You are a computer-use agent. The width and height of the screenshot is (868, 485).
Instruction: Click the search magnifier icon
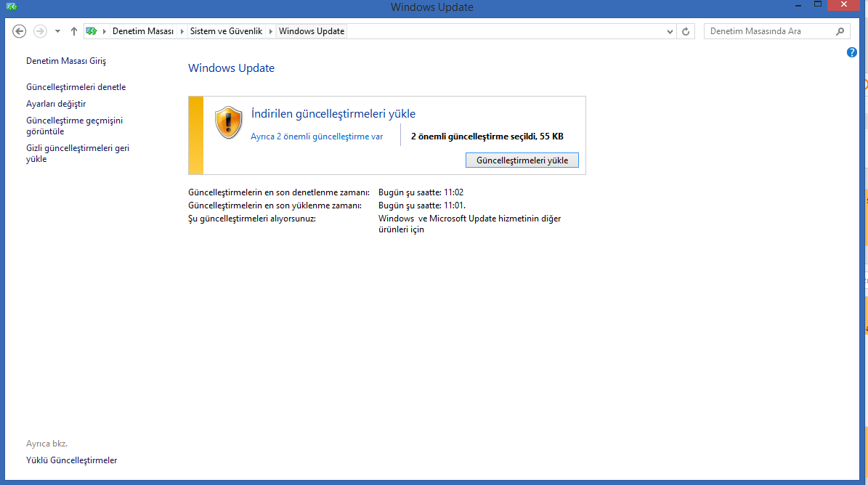click(x=840, y=31)
